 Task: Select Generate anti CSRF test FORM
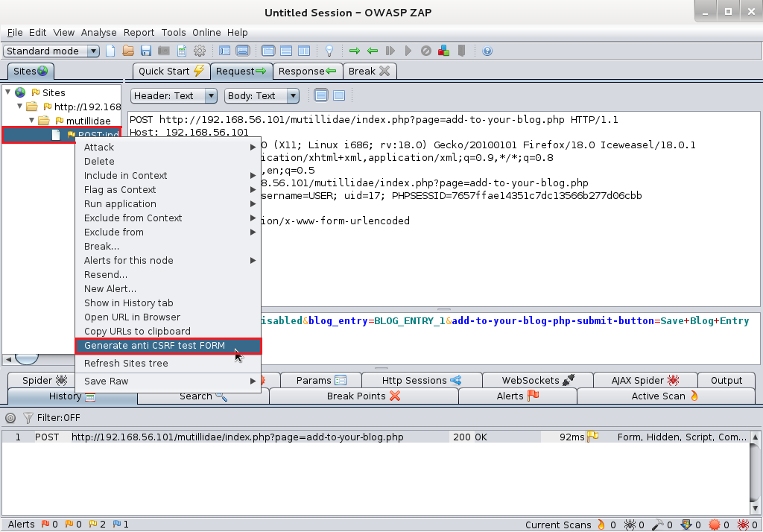(154, 346)
